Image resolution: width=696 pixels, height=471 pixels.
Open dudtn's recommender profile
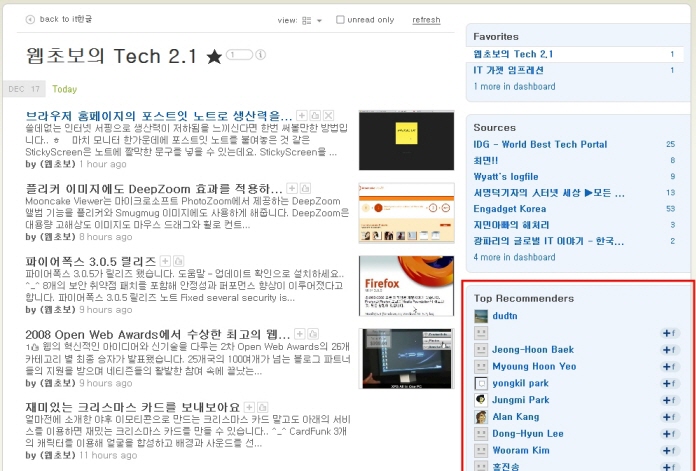click(x=505, y=316)
